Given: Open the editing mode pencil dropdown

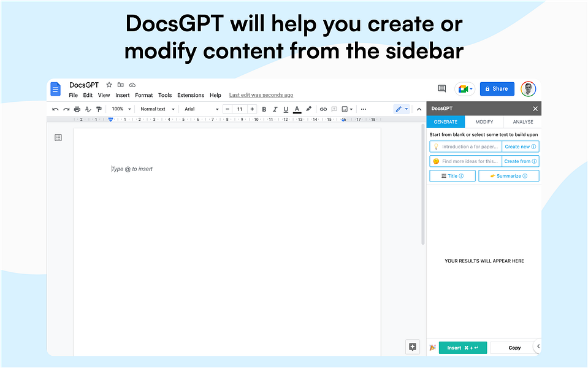Looking at the screenshot, I should [x=402, y=109].
